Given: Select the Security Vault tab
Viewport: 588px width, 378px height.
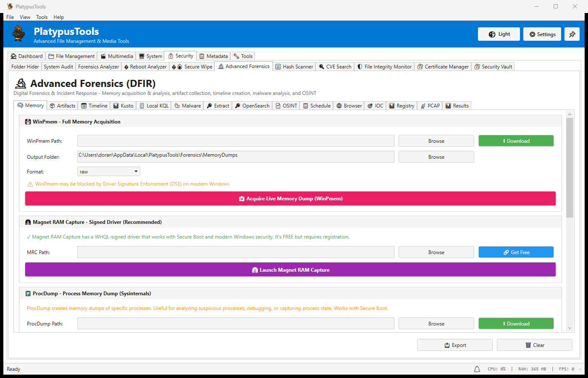Looking at the screenshot, I should pos(493,67).
